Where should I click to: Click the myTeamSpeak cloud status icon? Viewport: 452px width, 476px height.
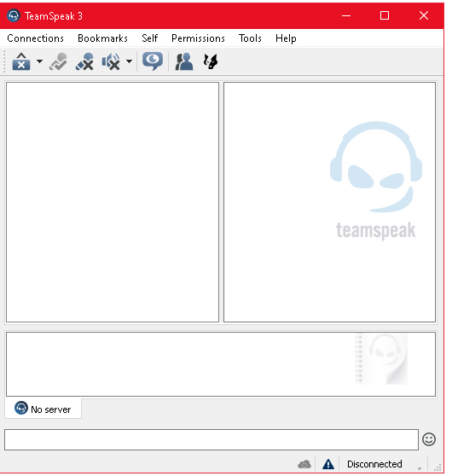pos(304,464)
